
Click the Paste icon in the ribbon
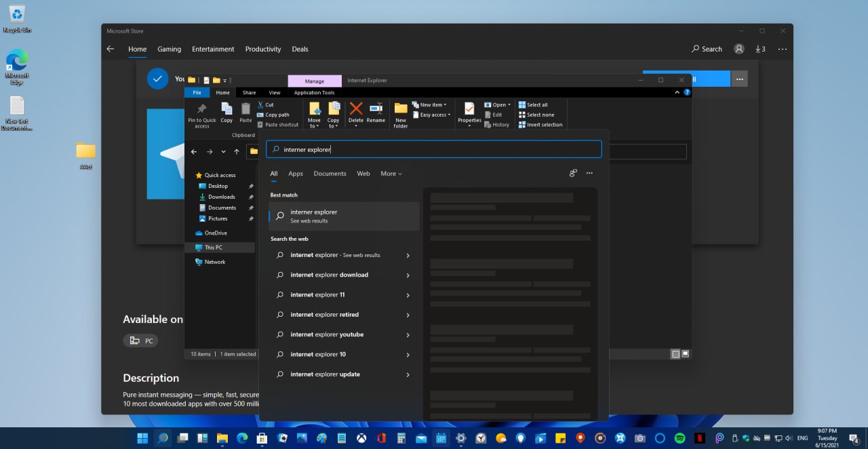coord(245,113)
